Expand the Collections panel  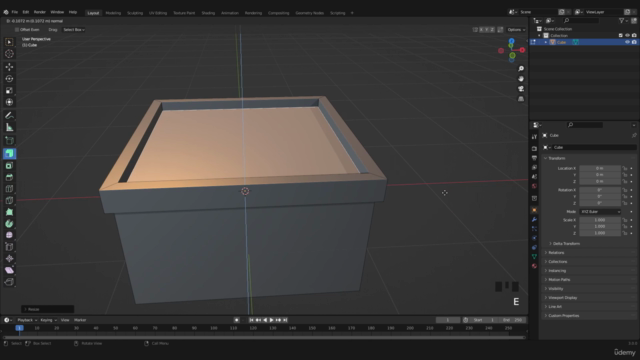558,262
